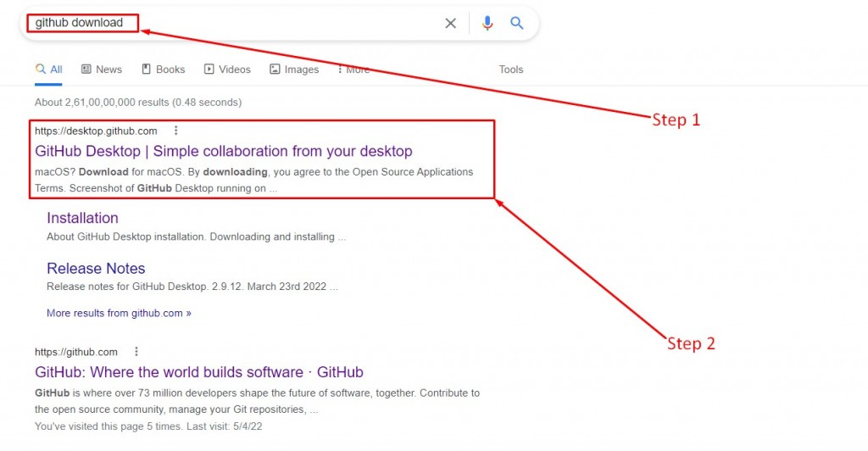Screen dimensions: 868x451
Task: Open GitHub Desktop simple collaboration result
Action: (224, 151)
